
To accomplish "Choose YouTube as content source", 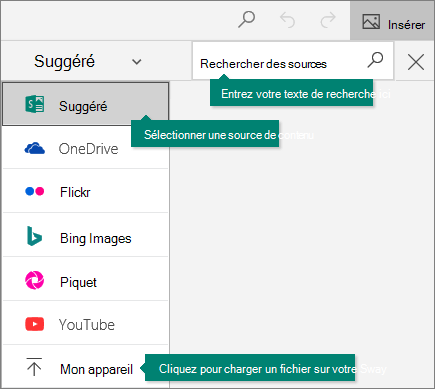I will pyautogui.click(x=86, y=323).
